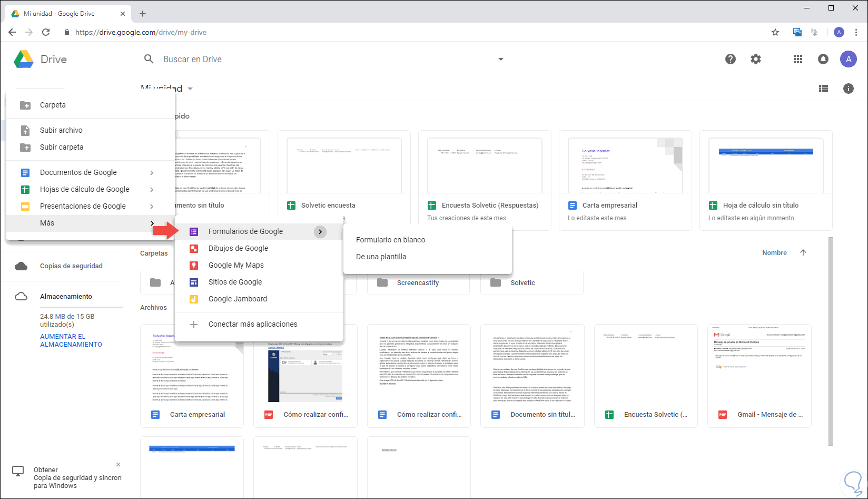Reverse sort direction with the up arrow
Image resolution: width=868 pixels, height=499 pixels.
point(803,252)
